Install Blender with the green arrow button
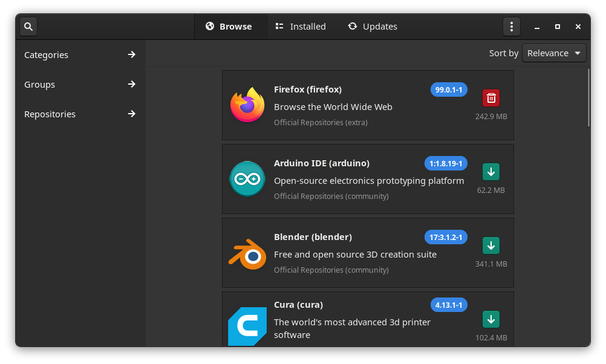This screenshot has height=364, width=606. pyautogui.click(x=491, y=245)
